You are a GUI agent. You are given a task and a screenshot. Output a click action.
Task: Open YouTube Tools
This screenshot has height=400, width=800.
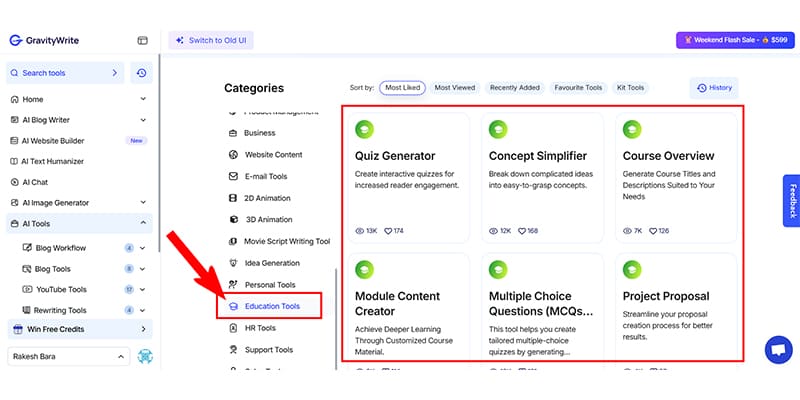61,289
